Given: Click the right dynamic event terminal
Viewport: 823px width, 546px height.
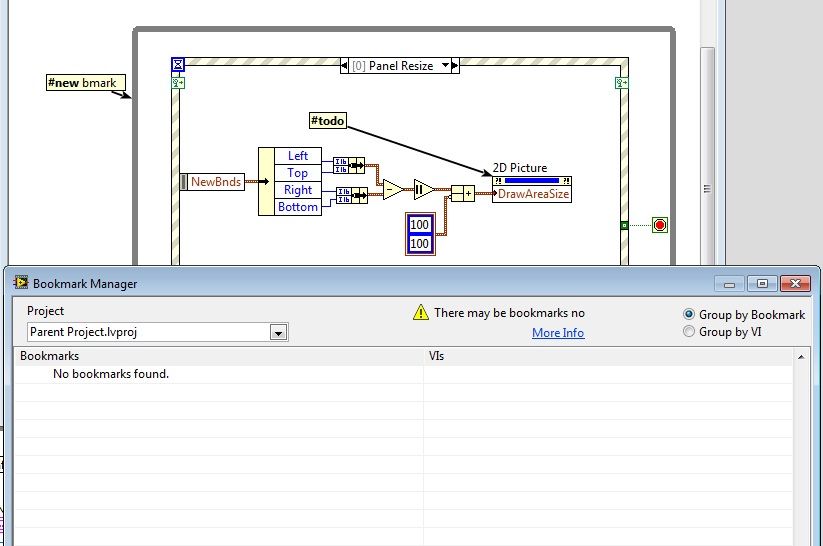Looking at the screenshot, I should coord(621,83).
